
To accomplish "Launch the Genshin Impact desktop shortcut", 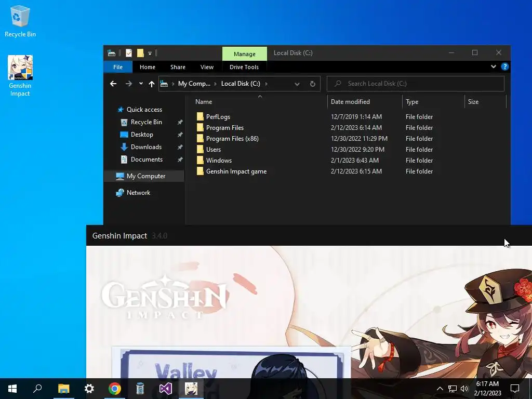I will point(20,76).
